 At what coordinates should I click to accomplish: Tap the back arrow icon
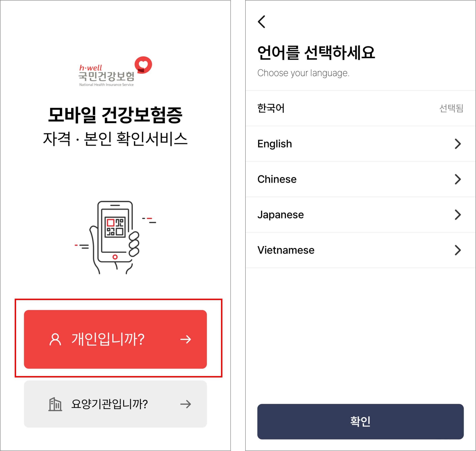click(261, 22)
